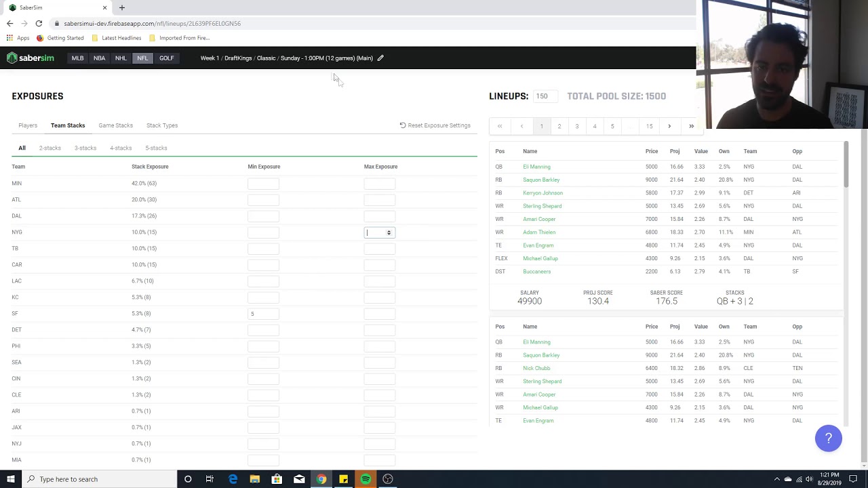Filter by 4-stacks
The height and width of the screenshot is (488, 868).
[121, 148]
